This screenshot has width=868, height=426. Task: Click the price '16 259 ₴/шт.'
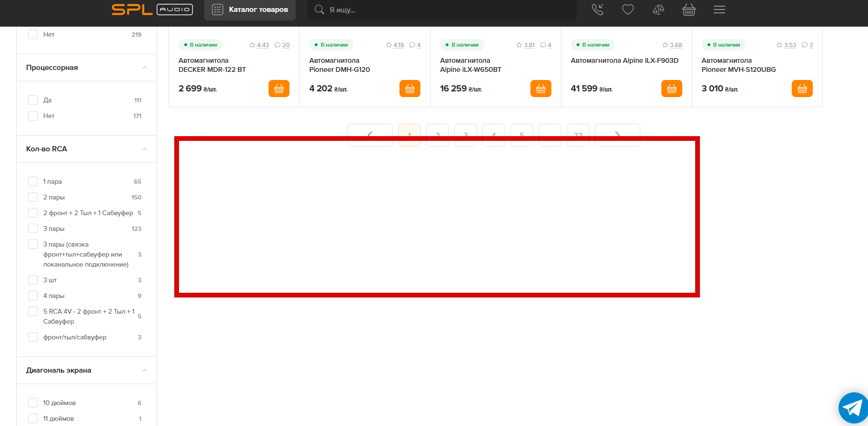(461, 89)
